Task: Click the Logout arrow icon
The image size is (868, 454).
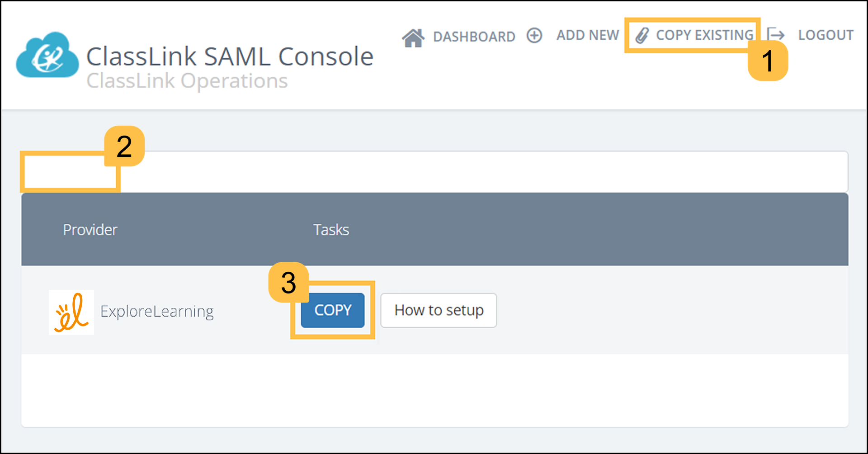Action: coord(776,35)
